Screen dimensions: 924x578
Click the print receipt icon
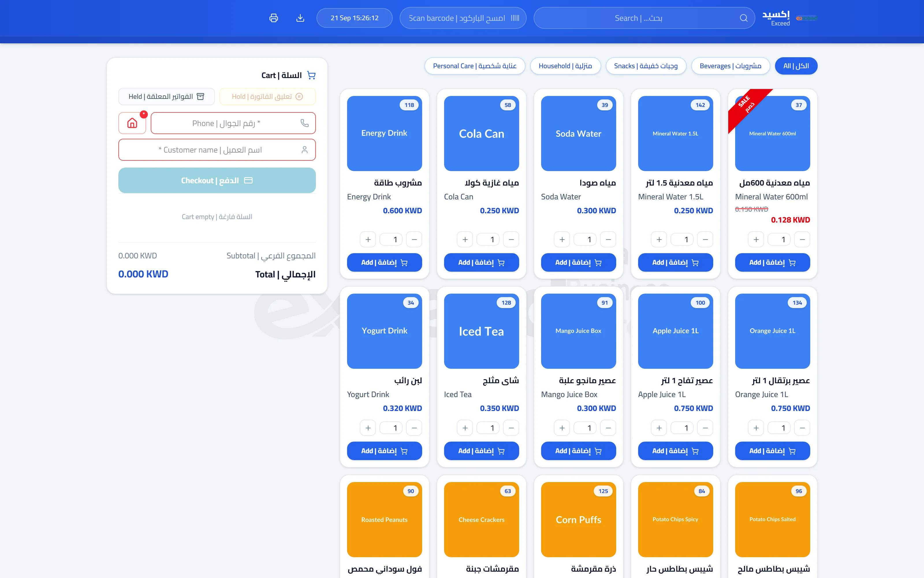point(273,18)
